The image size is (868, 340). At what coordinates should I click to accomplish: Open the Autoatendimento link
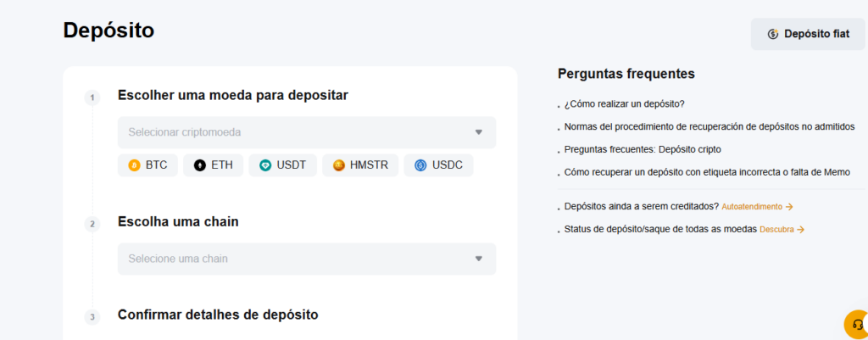[756, 206]
